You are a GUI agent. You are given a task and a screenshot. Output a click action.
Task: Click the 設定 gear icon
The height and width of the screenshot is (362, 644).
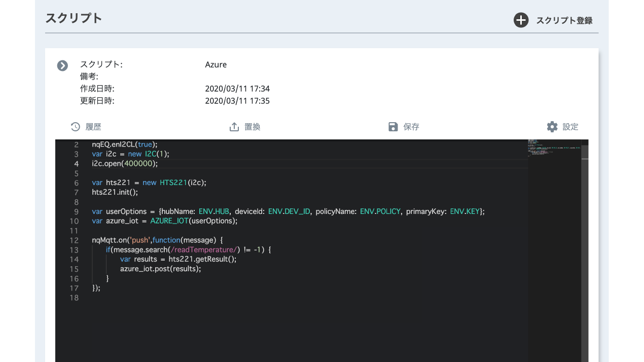coord(552,127)
